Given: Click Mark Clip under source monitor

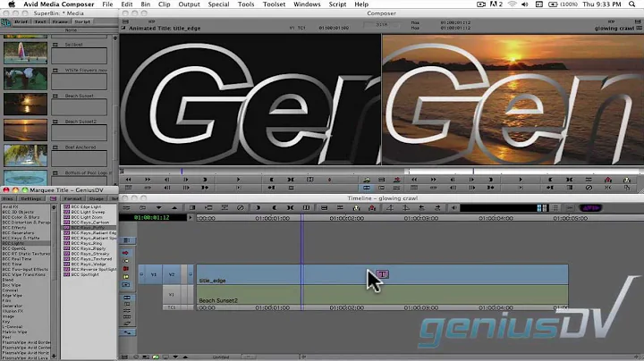Looking at the screenshot, I should point(291,180).
